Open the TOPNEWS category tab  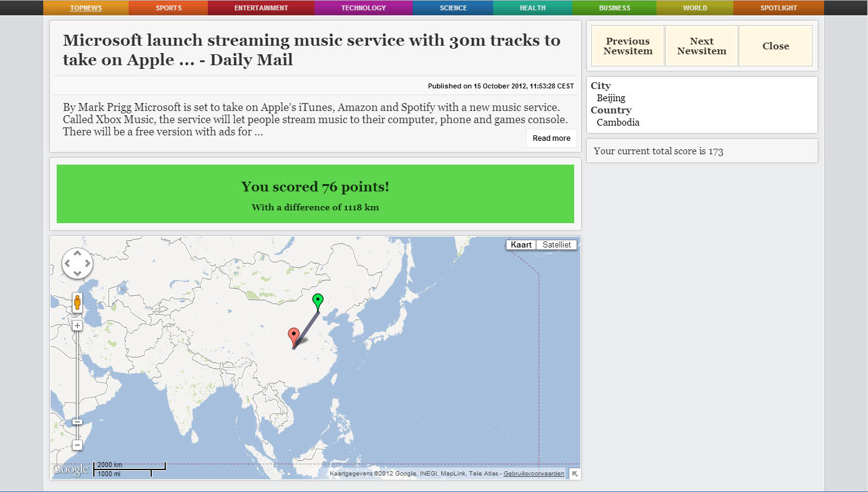point(86,8)
